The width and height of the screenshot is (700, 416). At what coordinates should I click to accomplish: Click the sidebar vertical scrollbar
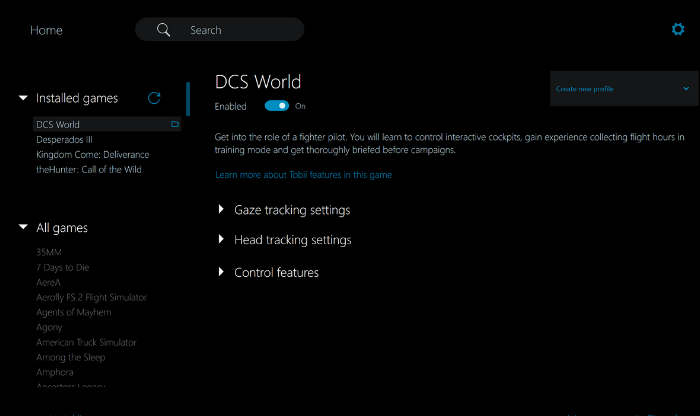click(188, 99)
